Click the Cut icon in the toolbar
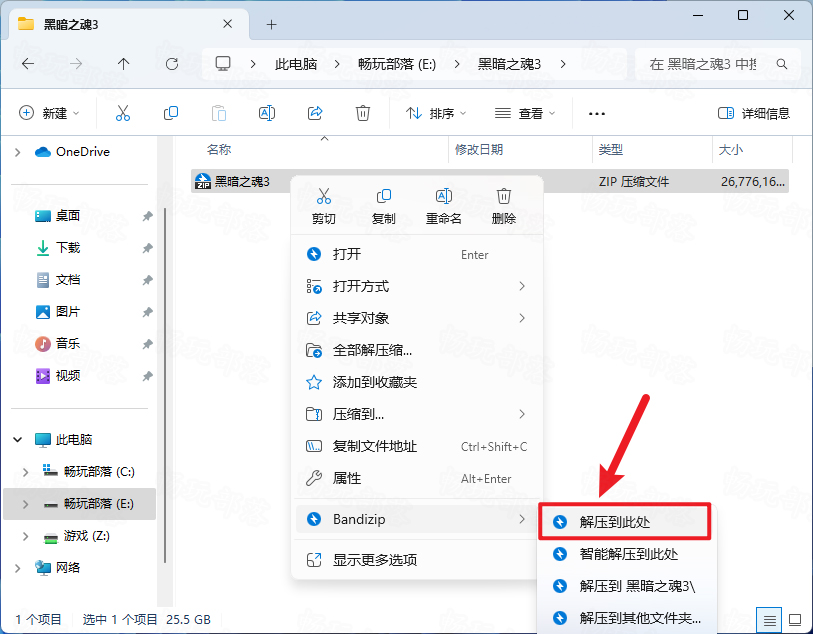Screen dimensions: 813x634 [123, 113]
